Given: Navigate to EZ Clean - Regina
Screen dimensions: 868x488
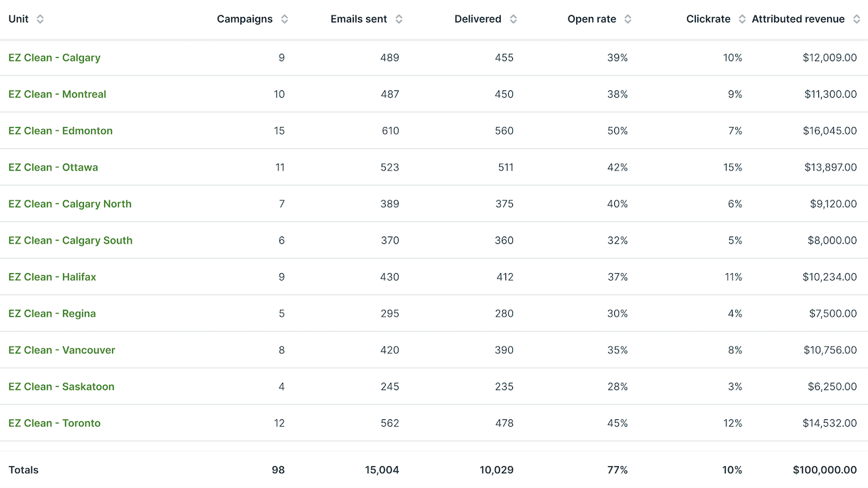Looking at the screenshot, I should [x=52, y=314].
